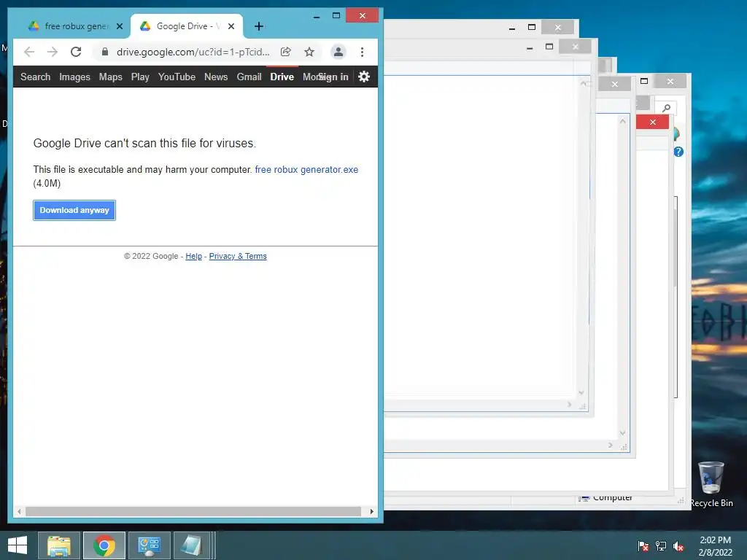747x560 pixels.
Task: Open Gmail in Google bar
Action: (x=249, y=77)
